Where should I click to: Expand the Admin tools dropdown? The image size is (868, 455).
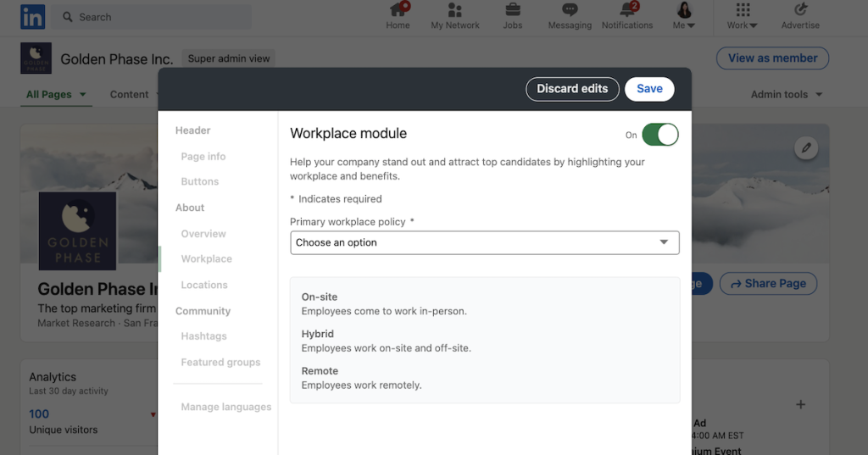(x=786, y=94)
